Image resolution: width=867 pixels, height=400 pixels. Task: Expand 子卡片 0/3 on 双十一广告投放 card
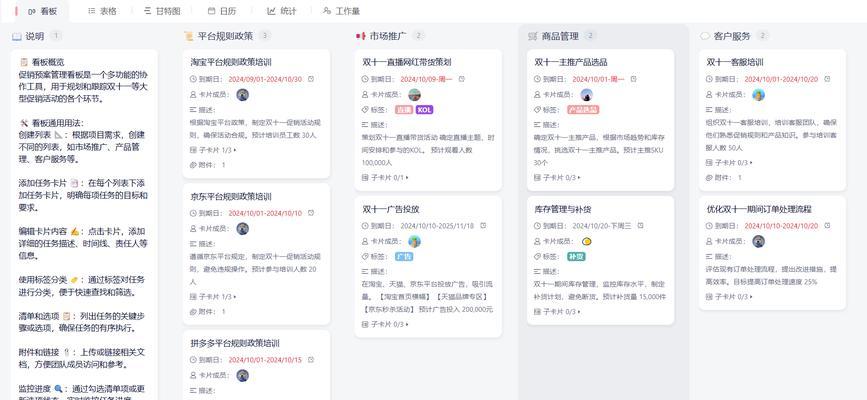click(385, 324)
